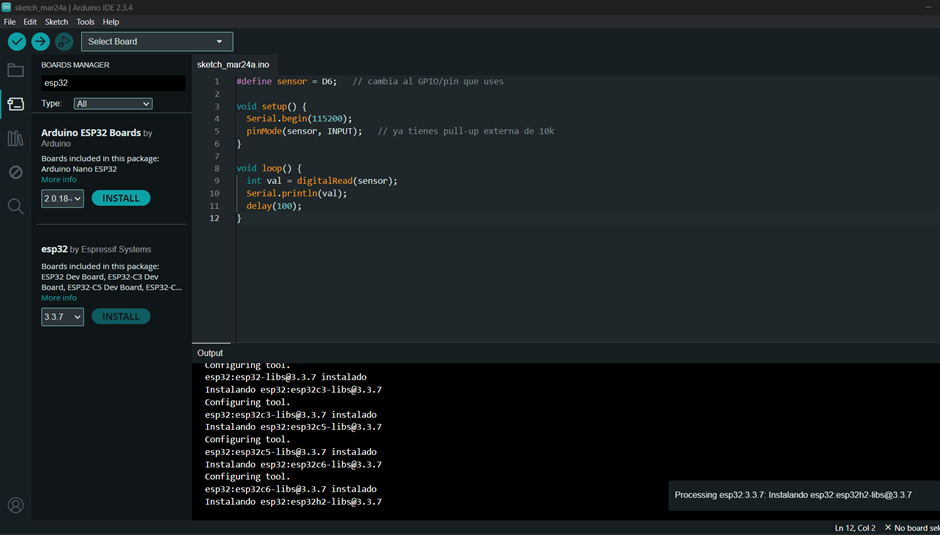
Task: Click the boards search field containing esp32
Action: (112, 83)
